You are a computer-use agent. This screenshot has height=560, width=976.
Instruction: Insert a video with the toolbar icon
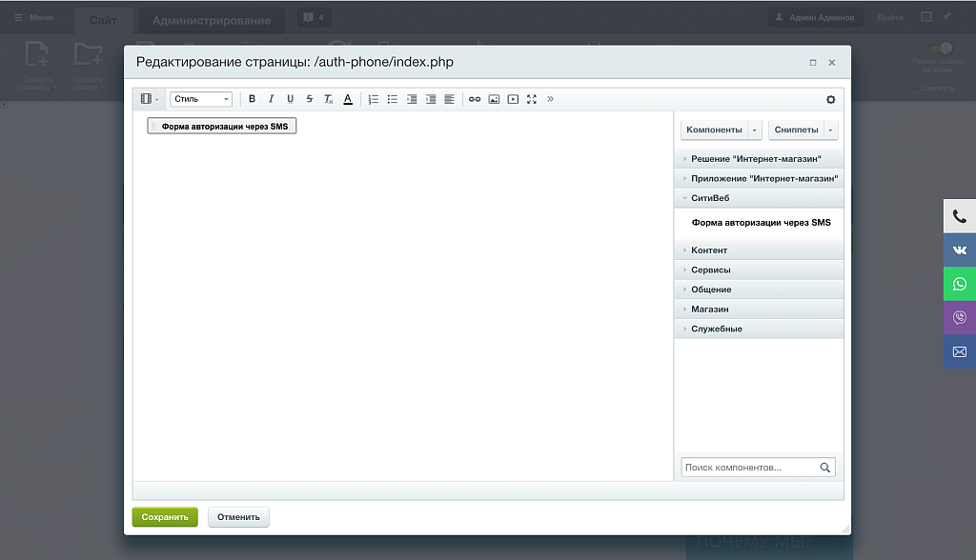point(513,99)
